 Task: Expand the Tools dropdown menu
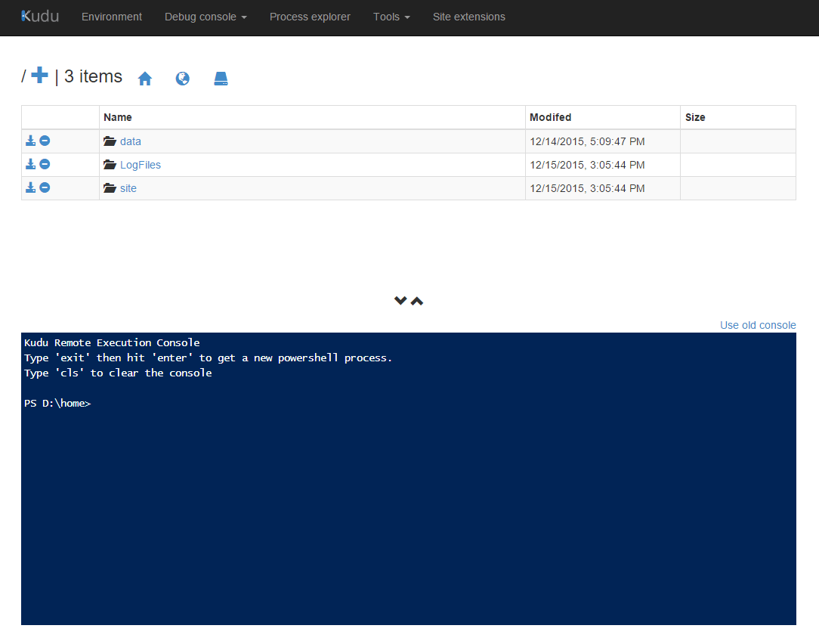391,17
